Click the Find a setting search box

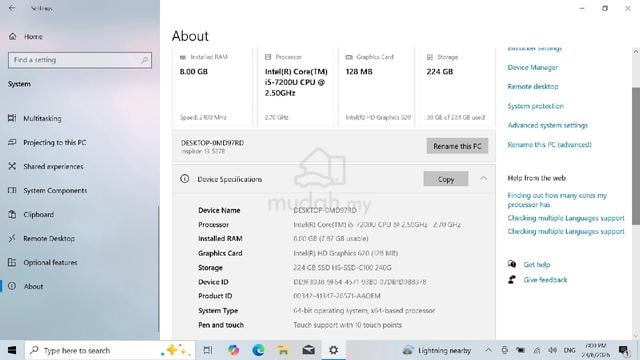tap(80, 60)
